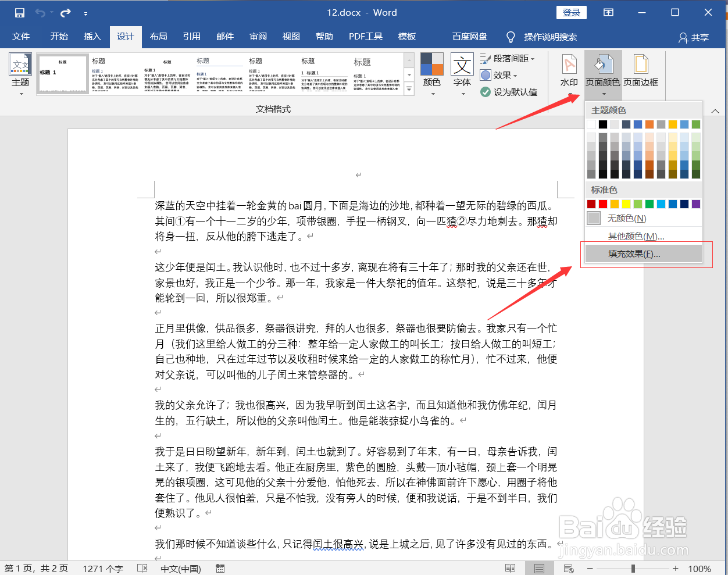
Task: Click the language indicator 中文(中国)
Action: coord(181,569)
